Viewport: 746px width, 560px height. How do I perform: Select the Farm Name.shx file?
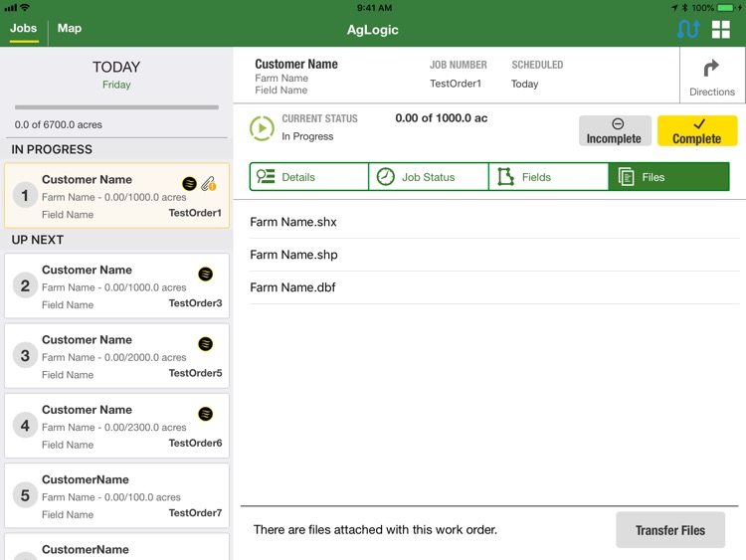click(x=494, y=222)
